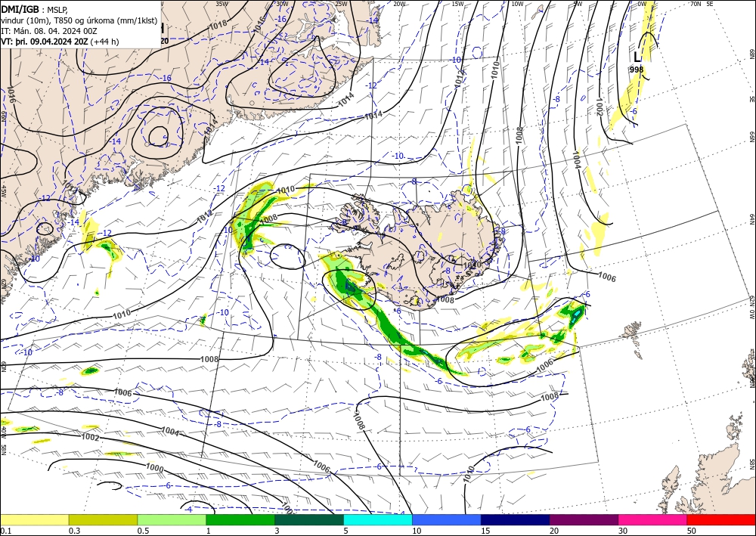Click the '1018' isobar label
The image size is (756, 536).
coord(218,23)
